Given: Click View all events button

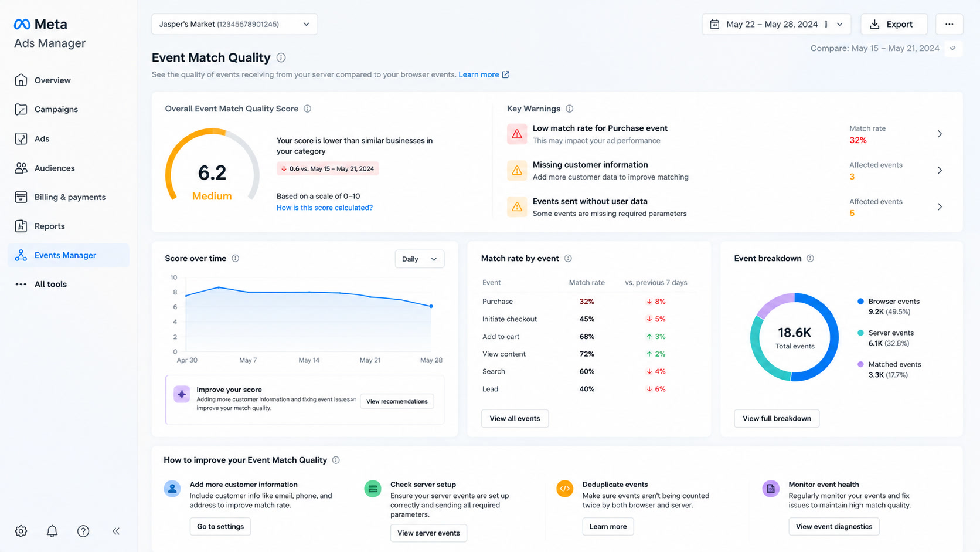Looking at the screenshot, I should 515,418.
